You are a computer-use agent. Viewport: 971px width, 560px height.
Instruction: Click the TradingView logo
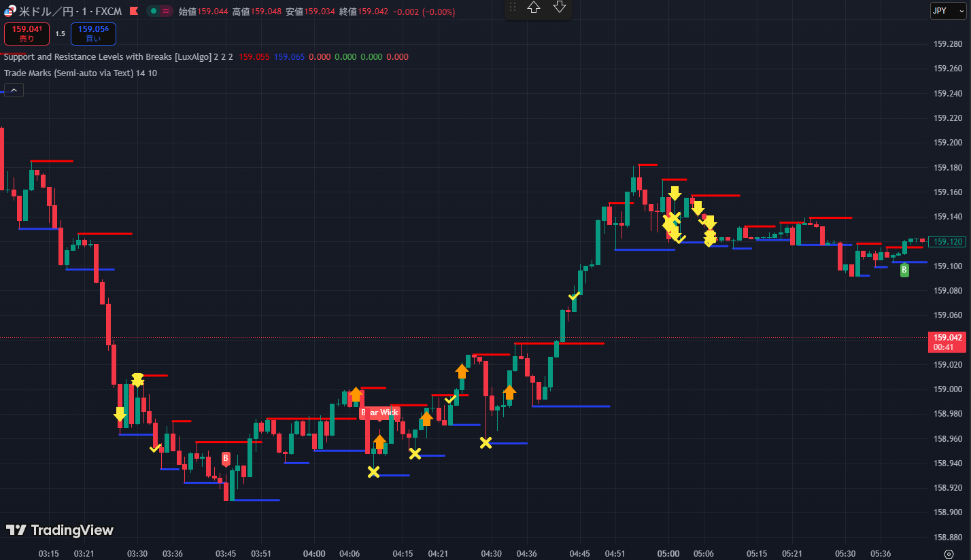[x=60, y=530]
